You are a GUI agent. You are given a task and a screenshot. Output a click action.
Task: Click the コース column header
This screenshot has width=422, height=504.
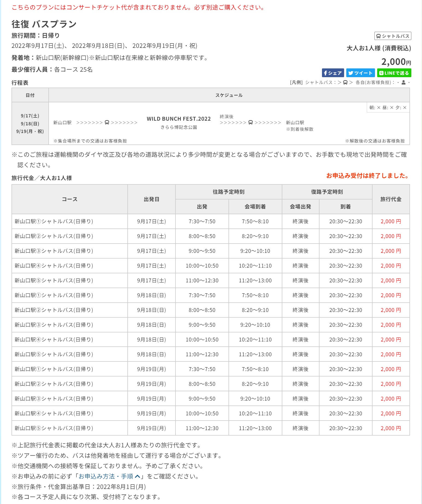point(70,199)
